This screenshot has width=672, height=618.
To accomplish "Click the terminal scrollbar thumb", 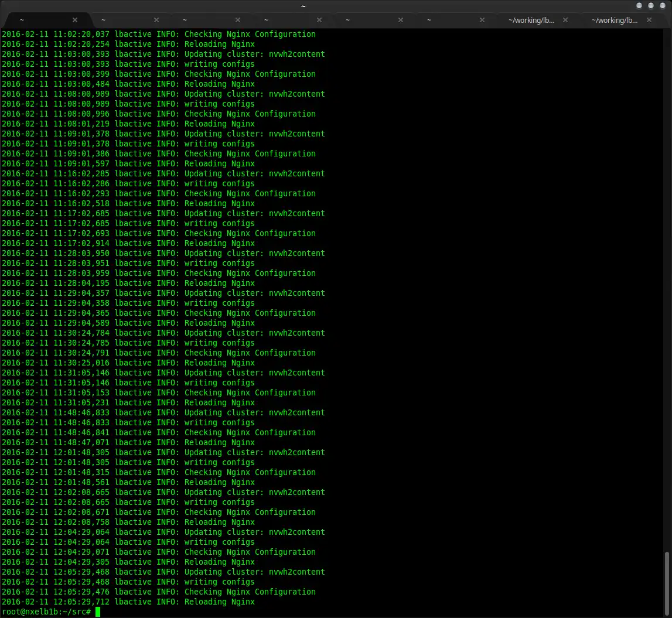I will [x=667, y=583].
